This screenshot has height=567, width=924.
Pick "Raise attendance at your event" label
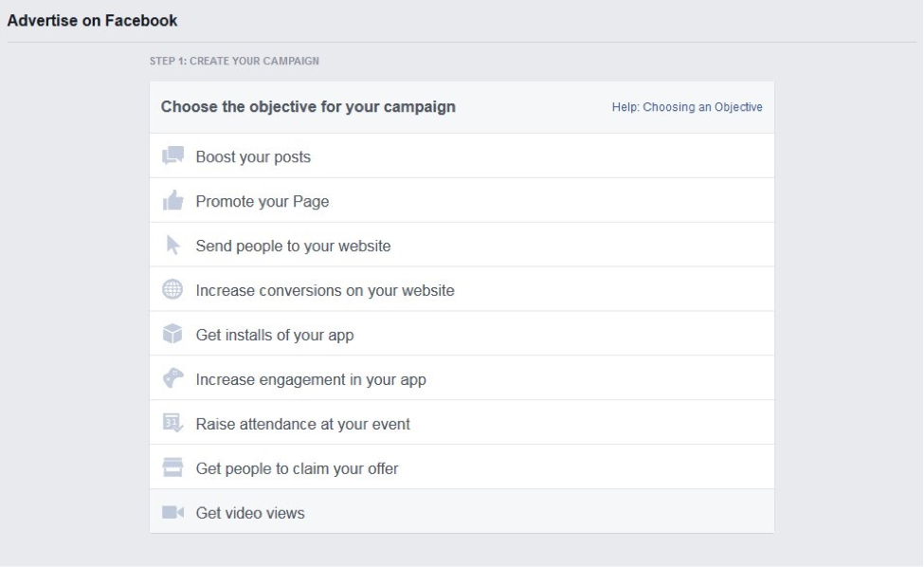pyautogui.click(x=303, y=424)
